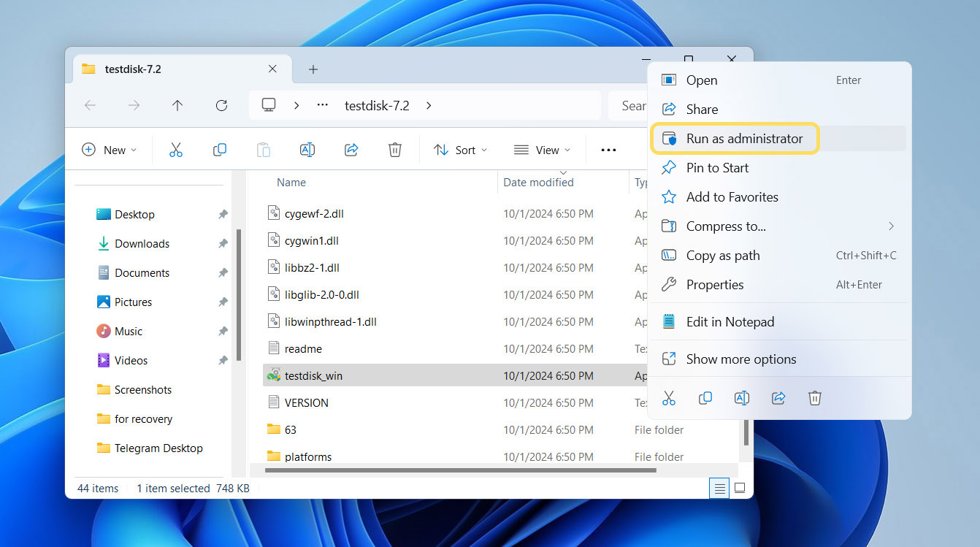Viewport: 980px width, 547px height.
Task: Unpin Desktop using its pin icon
Action: (x=223, y=215)
